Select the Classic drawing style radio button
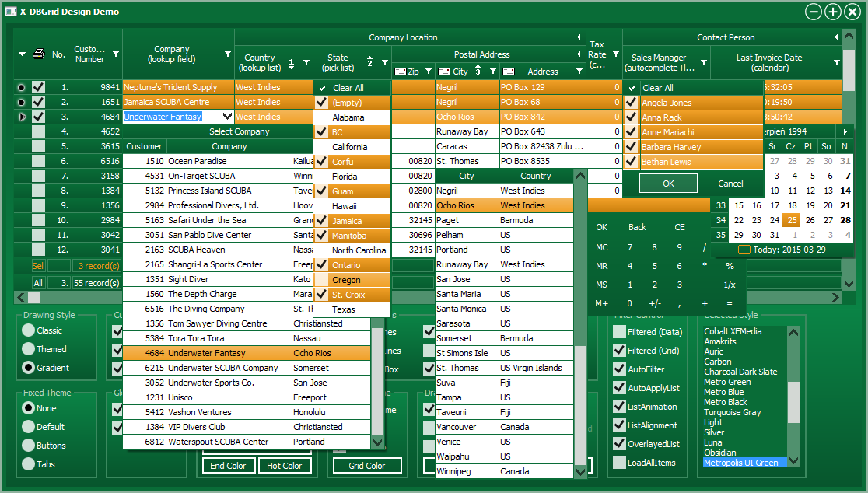This screenshot has height=493, width=868. [x=29, y=330]
